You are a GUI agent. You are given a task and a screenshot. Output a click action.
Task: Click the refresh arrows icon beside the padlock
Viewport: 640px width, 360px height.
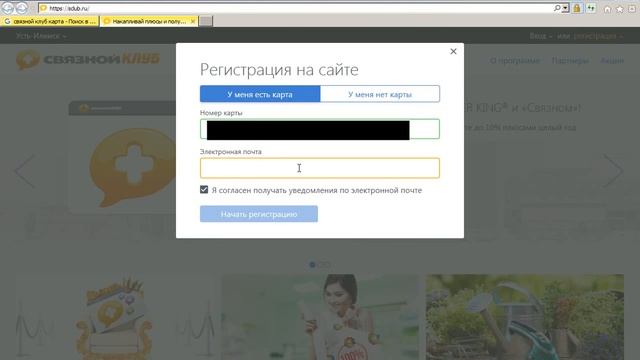591,8
